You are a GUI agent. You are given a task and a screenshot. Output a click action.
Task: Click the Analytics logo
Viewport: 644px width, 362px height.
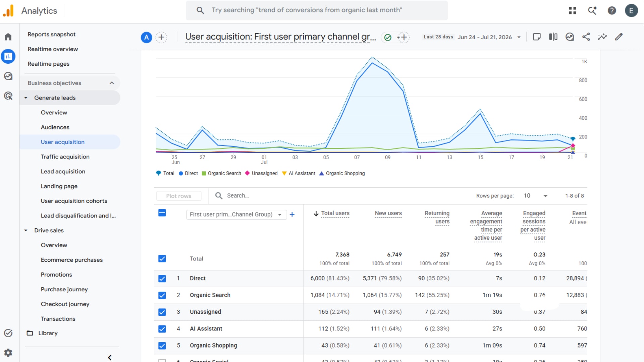[x=8, y=11]
